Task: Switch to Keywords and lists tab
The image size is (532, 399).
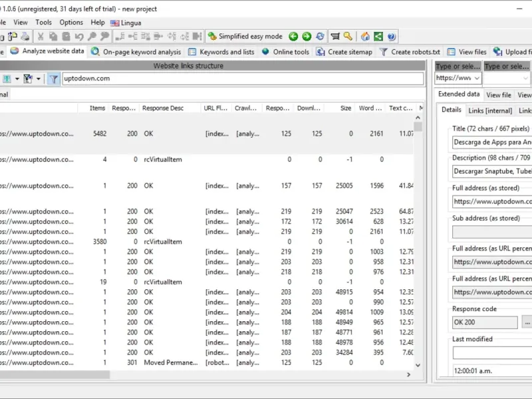Action: pos(221,52)
